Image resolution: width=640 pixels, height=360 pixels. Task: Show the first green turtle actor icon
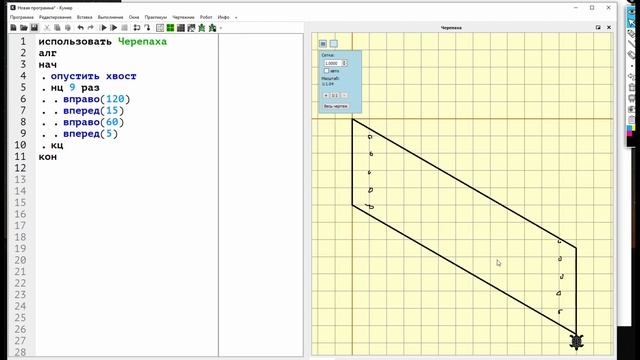[x=202, y=28]
